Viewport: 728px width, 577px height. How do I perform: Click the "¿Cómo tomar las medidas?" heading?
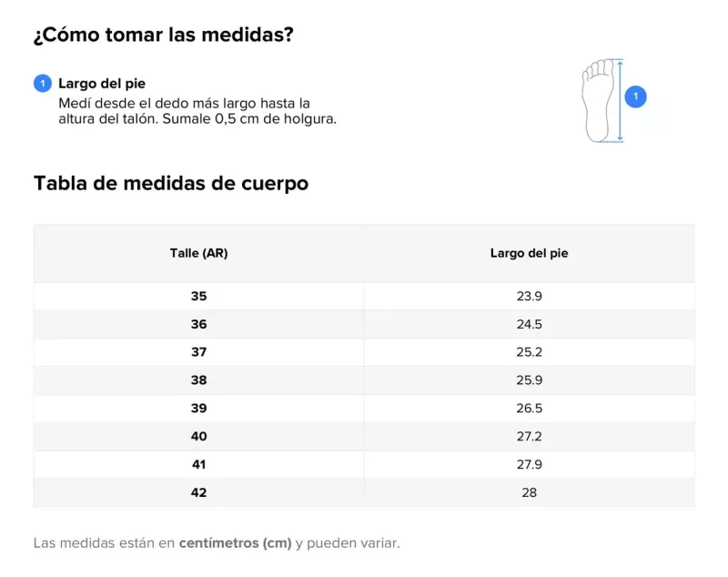[163, 35]
